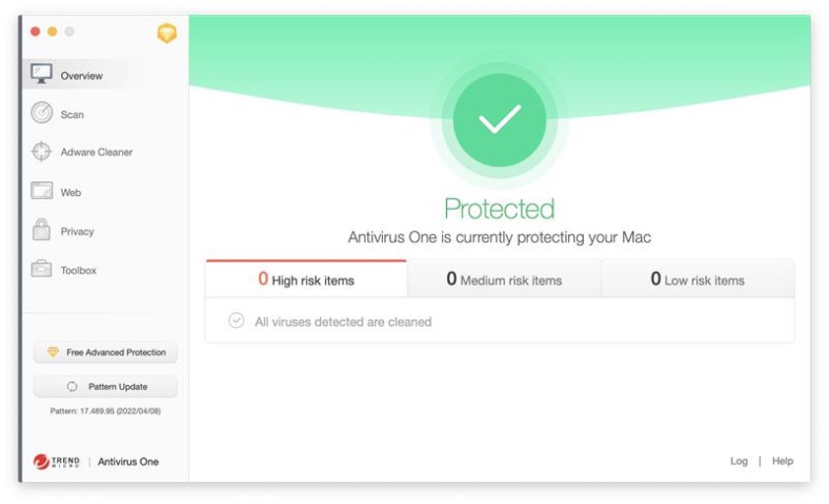Switch to Medium risk items tab
Viewport: 829px width, 504px height.
[x=504, y=280]
